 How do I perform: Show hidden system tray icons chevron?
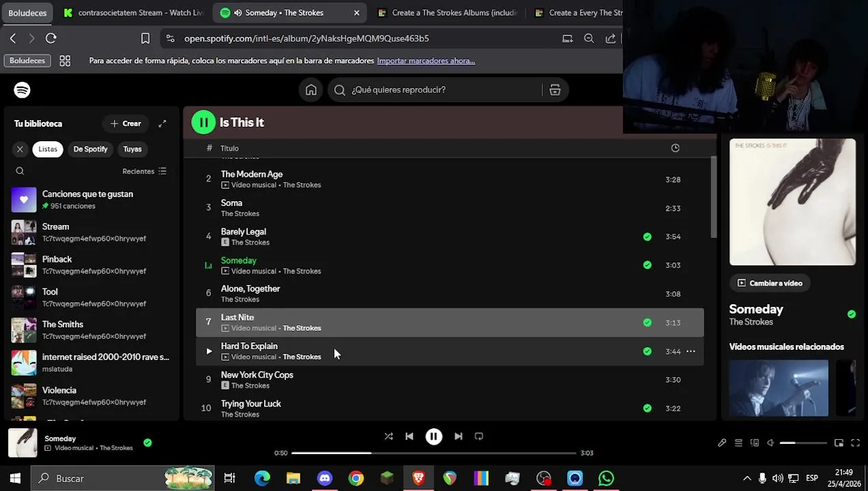747,479
